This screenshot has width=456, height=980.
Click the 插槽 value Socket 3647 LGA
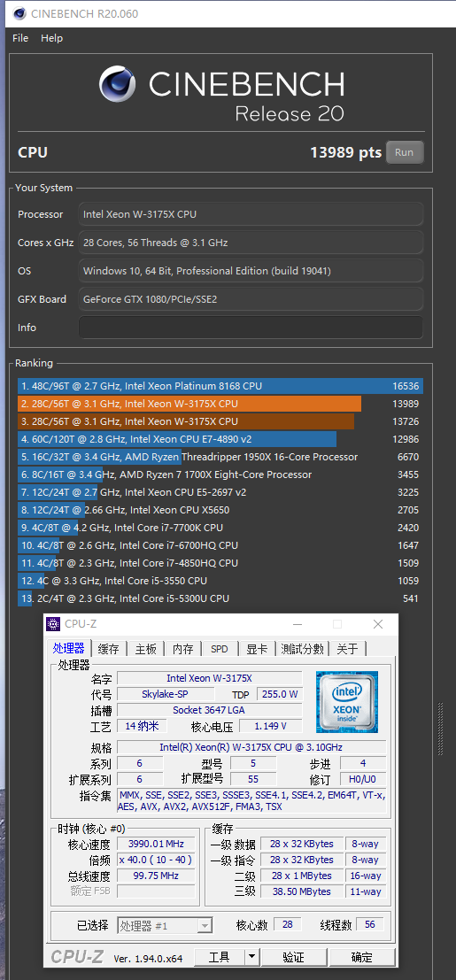tap(210, 710)
